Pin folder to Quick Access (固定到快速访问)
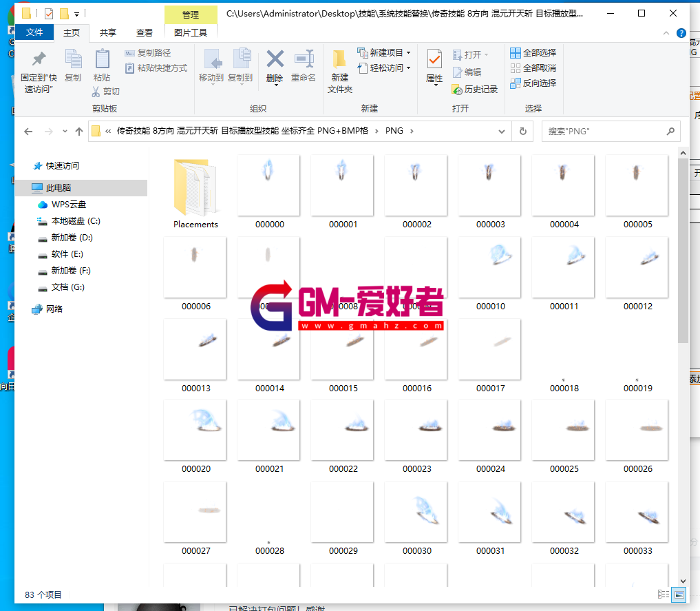The image size is (700, 611). click(39, 72)
